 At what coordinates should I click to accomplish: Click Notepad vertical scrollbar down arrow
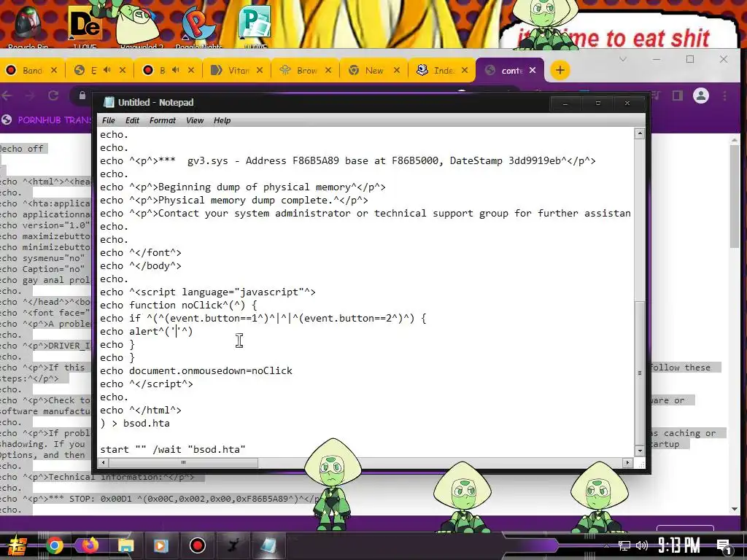click(640, 450)
